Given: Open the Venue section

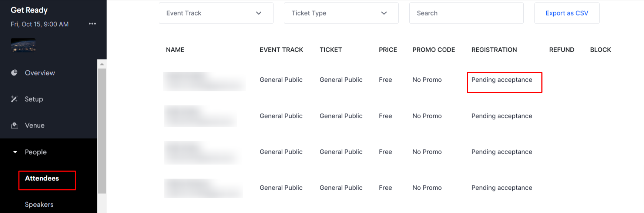Looking at the screenshot, I should pyautogui.click(x=34, y=125).
